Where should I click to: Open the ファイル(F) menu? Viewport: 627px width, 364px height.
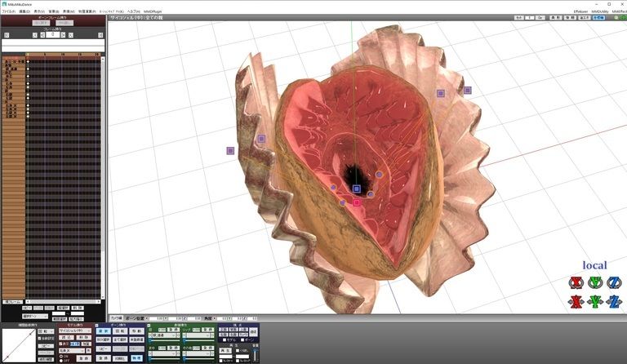click(x=9, y=11)
